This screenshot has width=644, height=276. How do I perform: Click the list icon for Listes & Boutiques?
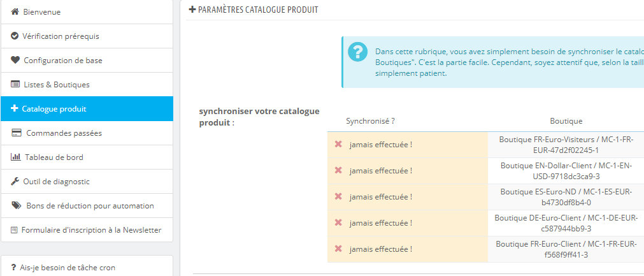[15, 85]
